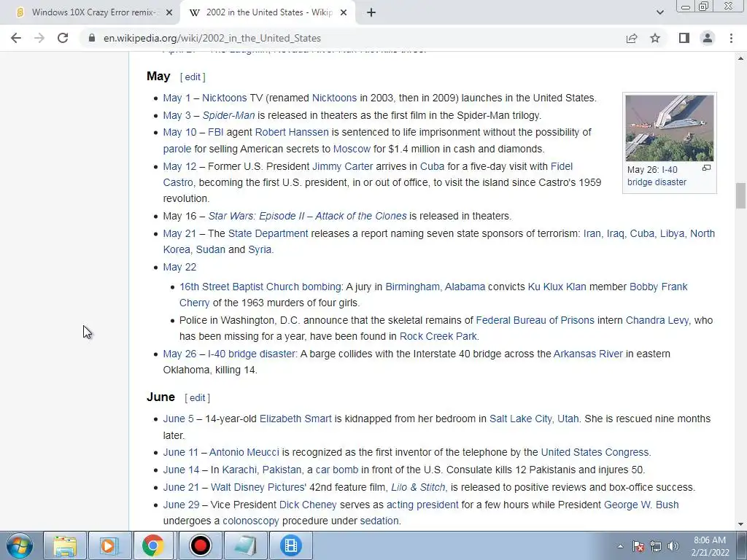Viewport: 747px width, 560px height.
Task: Bookmark this page with the star icon
Action: pyautogui.click(x=655, y=38)
